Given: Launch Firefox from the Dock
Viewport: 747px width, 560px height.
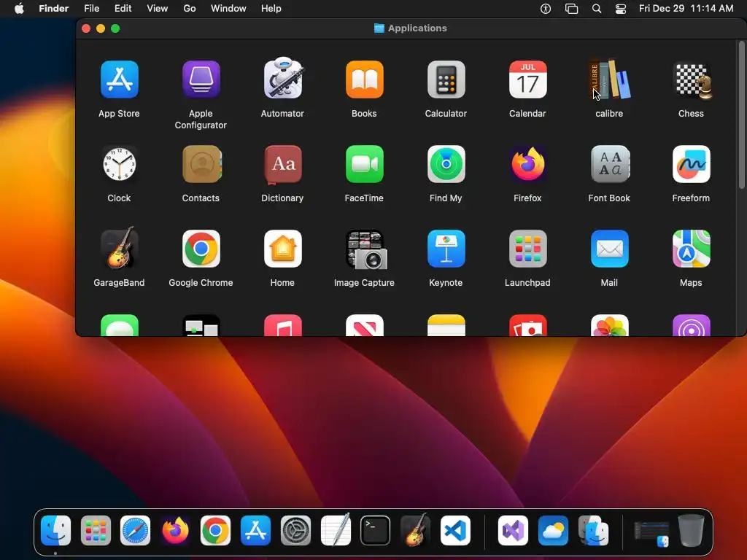Looking at the screenshot, I should tap(175, 530).
